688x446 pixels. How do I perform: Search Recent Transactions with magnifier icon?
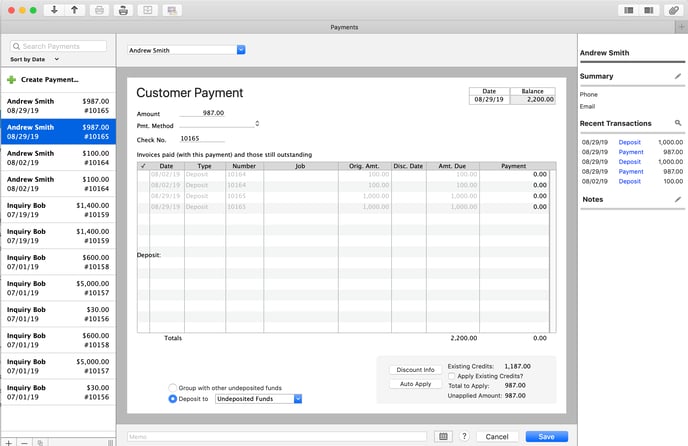[x=678, y=123]
